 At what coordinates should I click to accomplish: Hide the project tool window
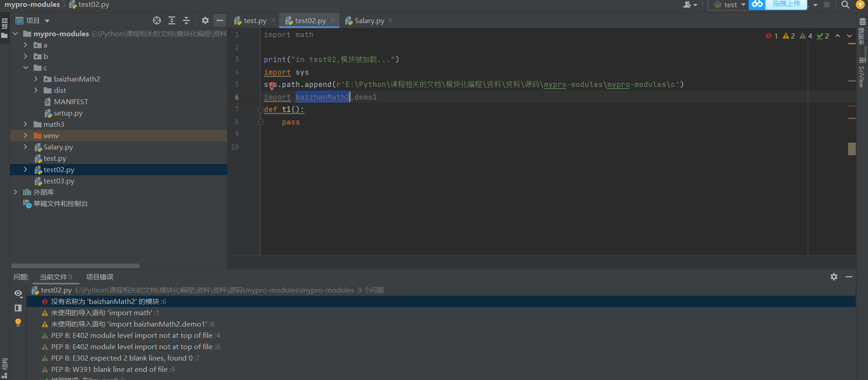tap(220, 20)
